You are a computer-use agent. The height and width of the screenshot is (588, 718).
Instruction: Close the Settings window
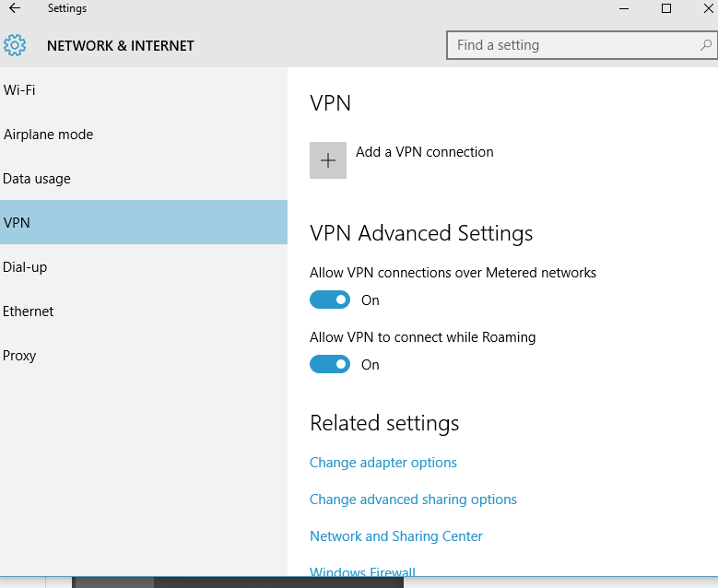[x=706, y=8]
